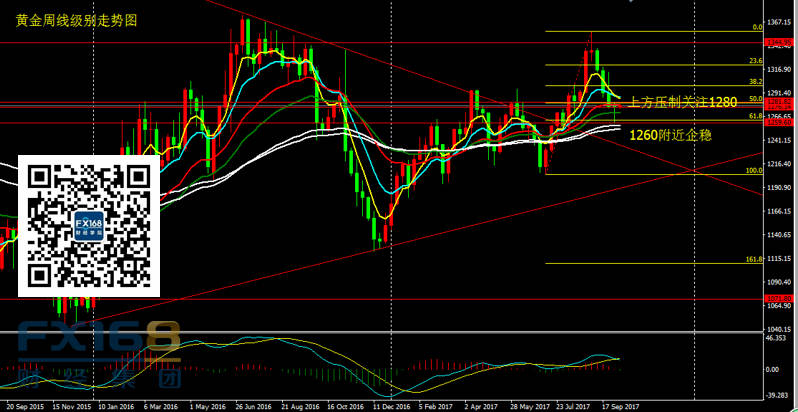Click the 1367.15 price axis label
798x412 pixels.
779,20
